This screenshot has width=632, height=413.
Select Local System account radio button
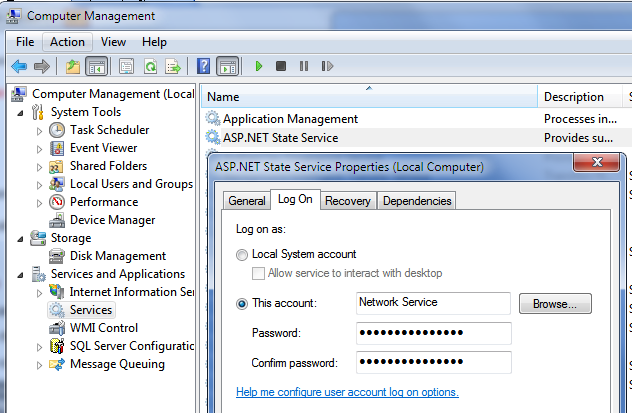(242, 255)
